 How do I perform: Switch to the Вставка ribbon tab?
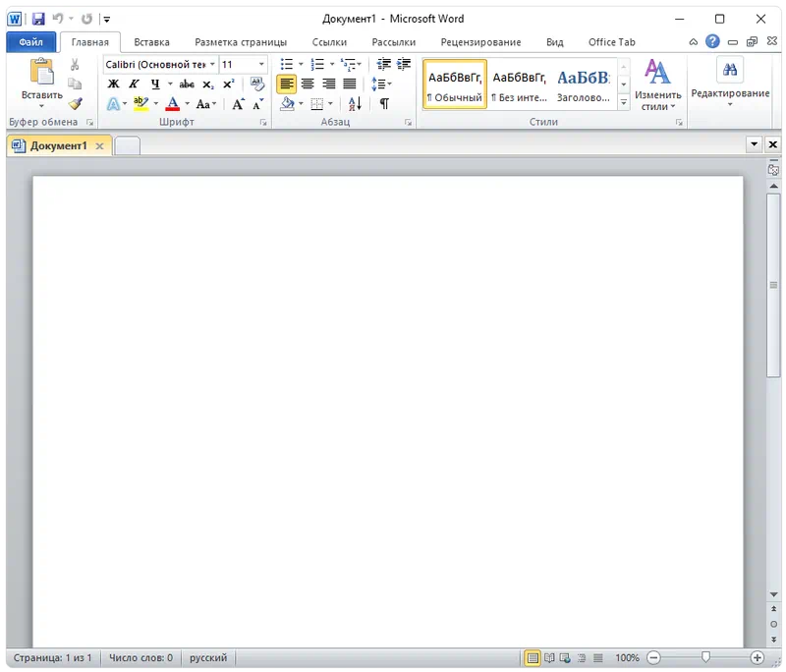(x=151, y=42)
